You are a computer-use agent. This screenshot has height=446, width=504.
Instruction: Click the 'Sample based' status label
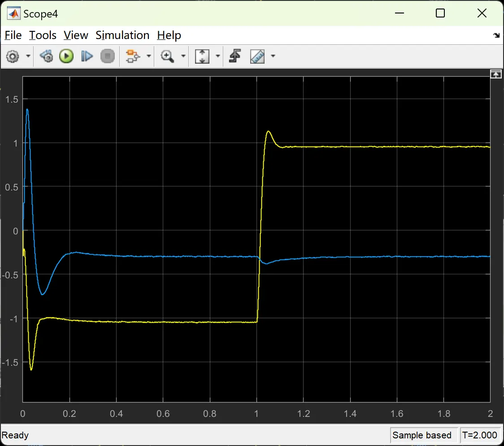[421, 435]
